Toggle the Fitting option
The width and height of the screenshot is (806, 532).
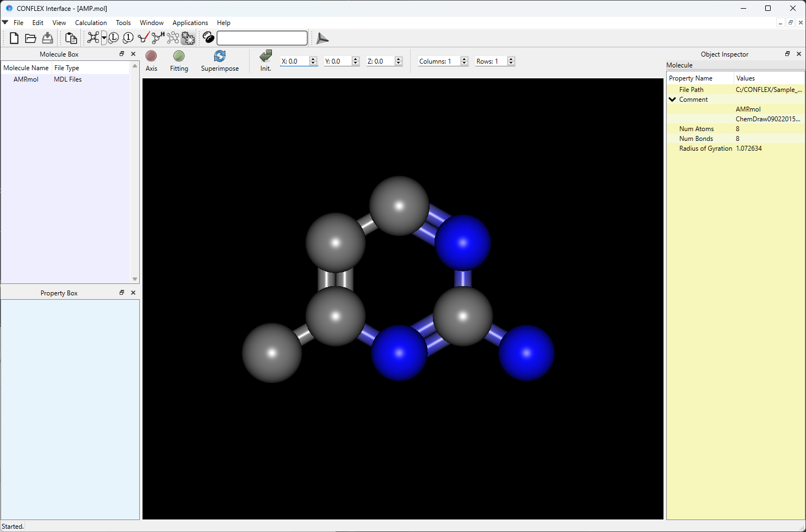(x=179, y=56)
